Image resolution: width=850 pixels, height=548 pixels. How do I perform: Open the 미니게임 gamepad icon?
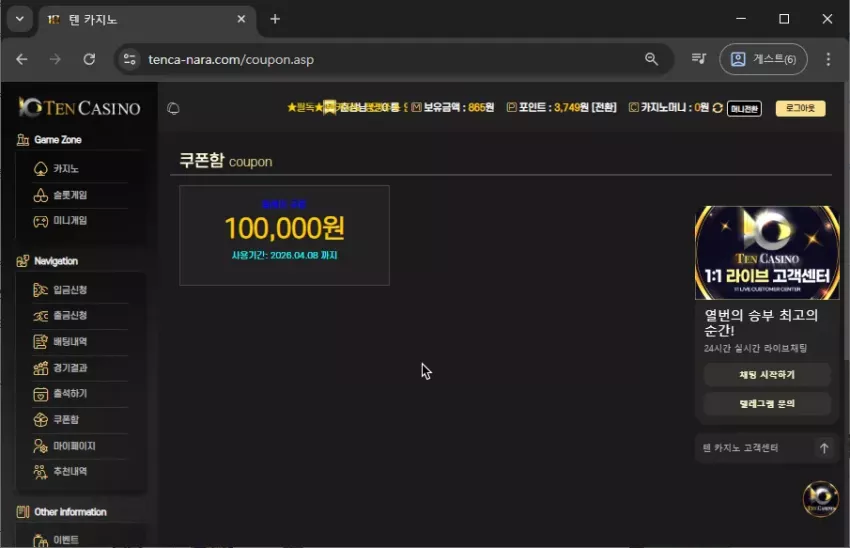coord(41,221)
